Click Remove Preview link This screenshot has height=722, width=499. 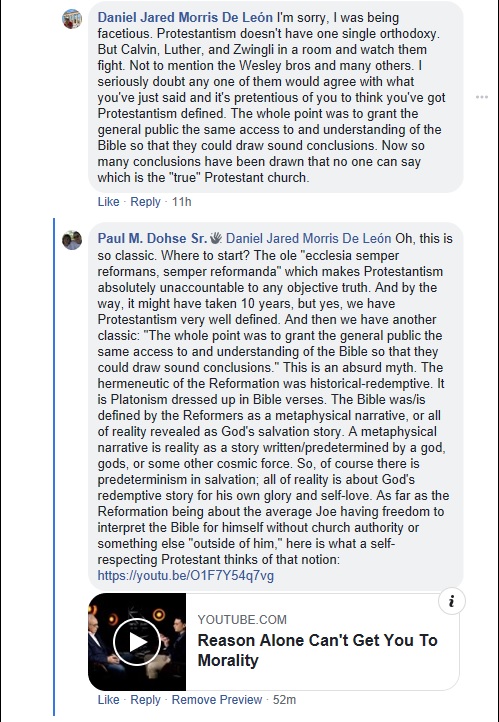point(217,700)
